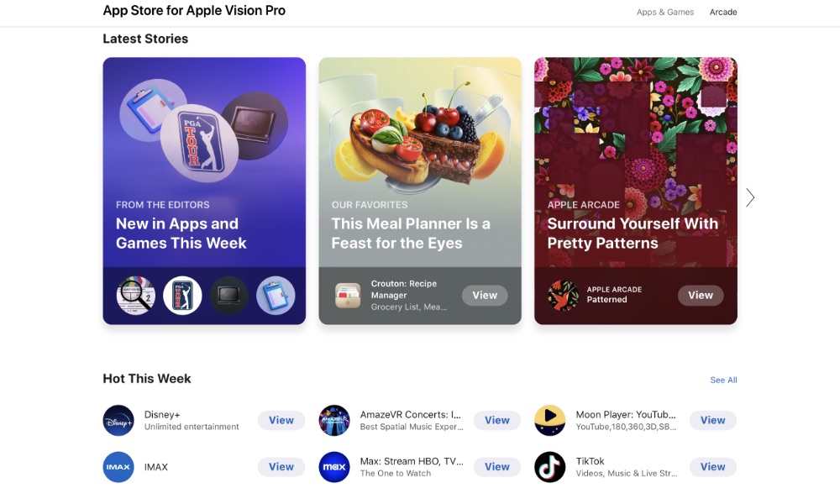Switch to the Arcade tab

[723, 12]
